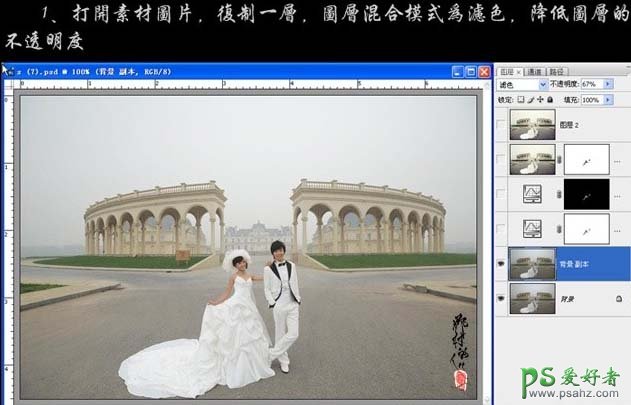Image resolution: width=631 pixels, height=405 pixels.
Task: Open the 滤色 blend mode dropdown
Action: pyautogui.click(x=543, y=86)
